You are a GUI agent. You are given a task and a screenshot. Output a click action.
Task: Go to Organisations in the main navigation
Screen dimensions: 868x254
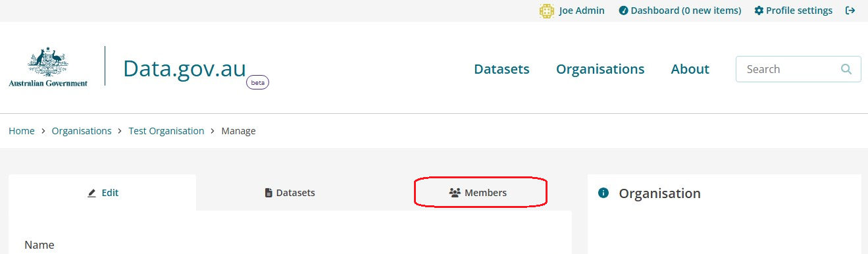[x=600, y=69]
